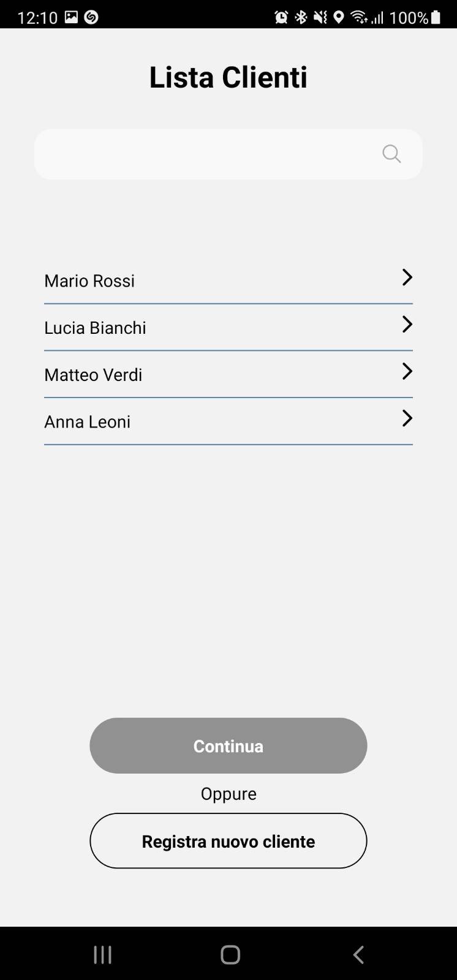Focus the client search field

click(x=228, y=154)
